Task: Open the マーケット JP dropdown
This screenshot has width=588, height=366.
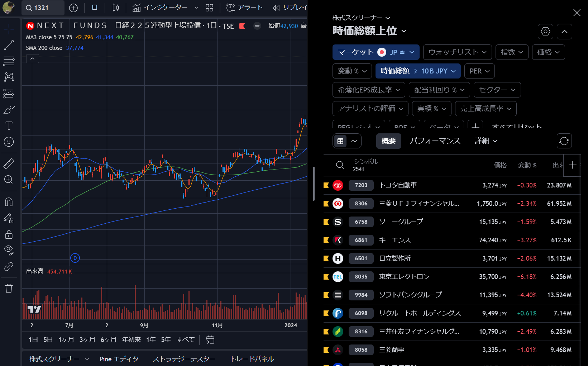Action: [x=376, y=52]
